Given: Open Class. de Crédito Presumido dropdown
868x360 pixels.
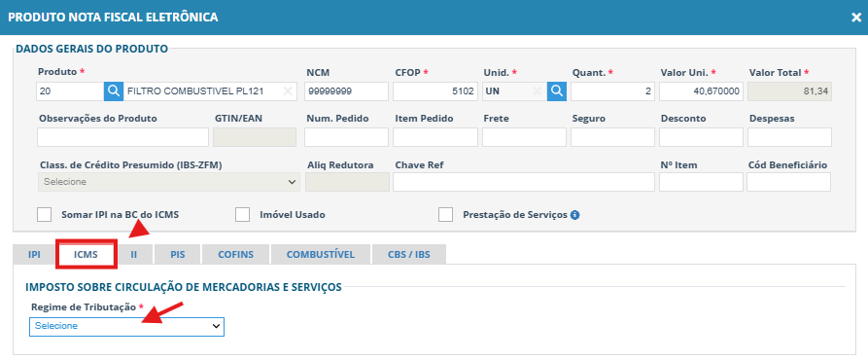Looking at the screenshot, I should (x=169, y=182).
